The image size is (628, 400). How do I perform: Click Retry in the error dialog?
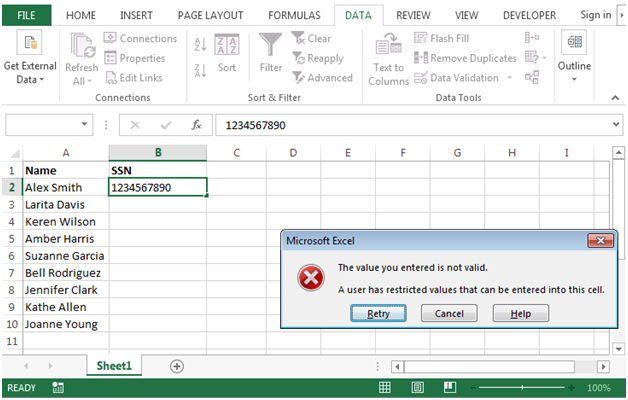pos(378,314)
